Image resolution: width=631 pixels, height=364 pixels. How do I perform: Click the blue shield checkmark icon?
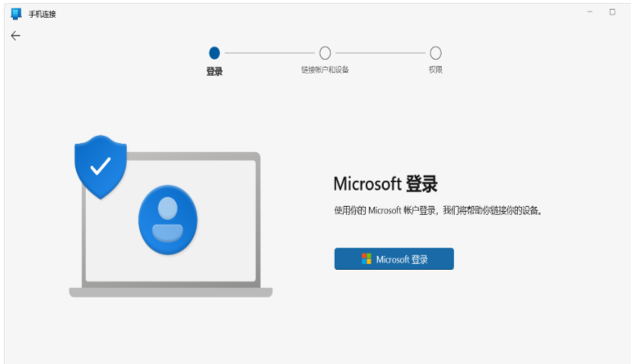[x=101, y=167]
